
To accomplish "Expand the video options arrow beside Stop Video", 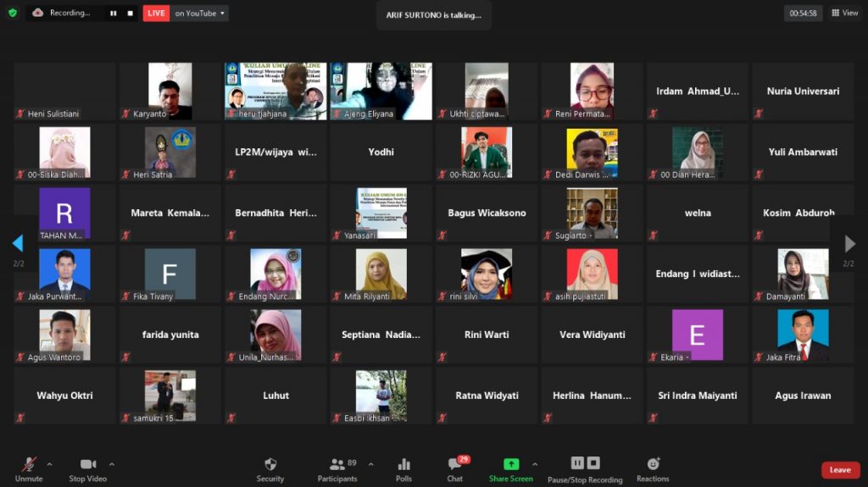I will (x=112, y=464).
